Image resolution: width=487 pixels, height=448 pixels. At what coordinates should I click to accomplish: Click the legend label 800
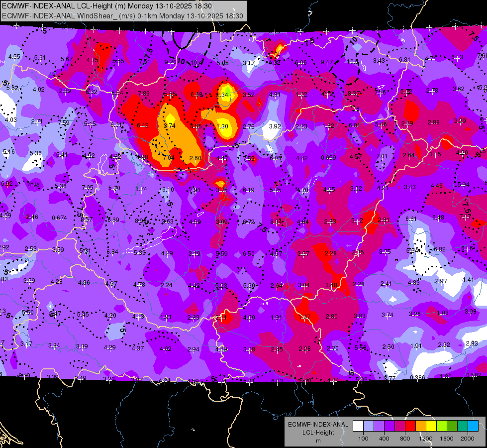[x=405, y=439]
